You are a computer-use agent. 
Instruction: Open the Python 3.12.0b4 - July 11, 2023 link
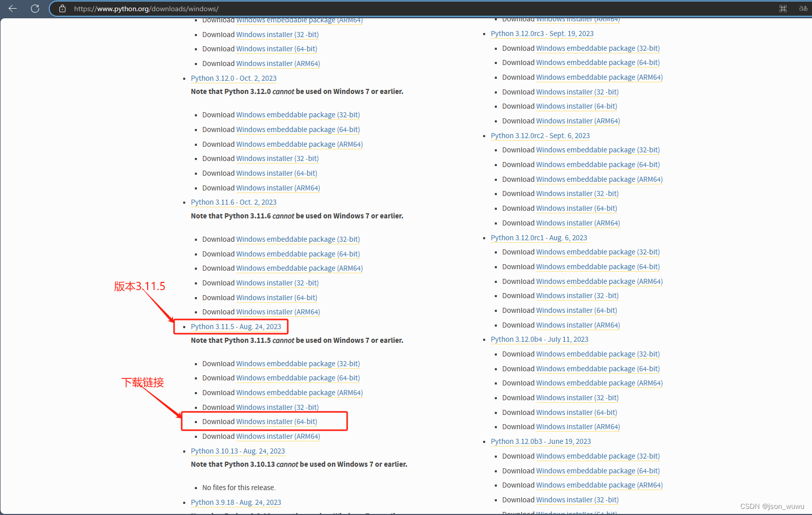pos(539,339)
